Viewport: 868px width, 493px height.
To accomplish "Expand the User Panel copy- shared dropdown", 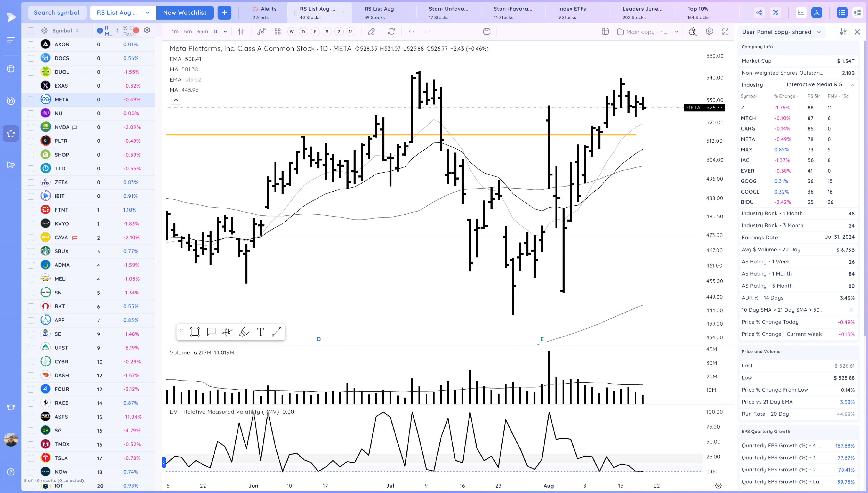I will pos(819,32).
